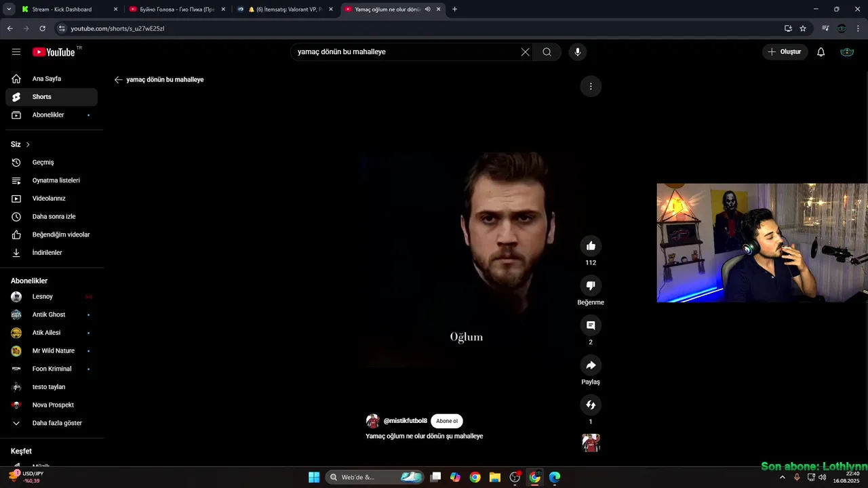Click the YouTube logo
This screenshot has height=488, width=868.
pyautogui.click(x=54, y=52)
